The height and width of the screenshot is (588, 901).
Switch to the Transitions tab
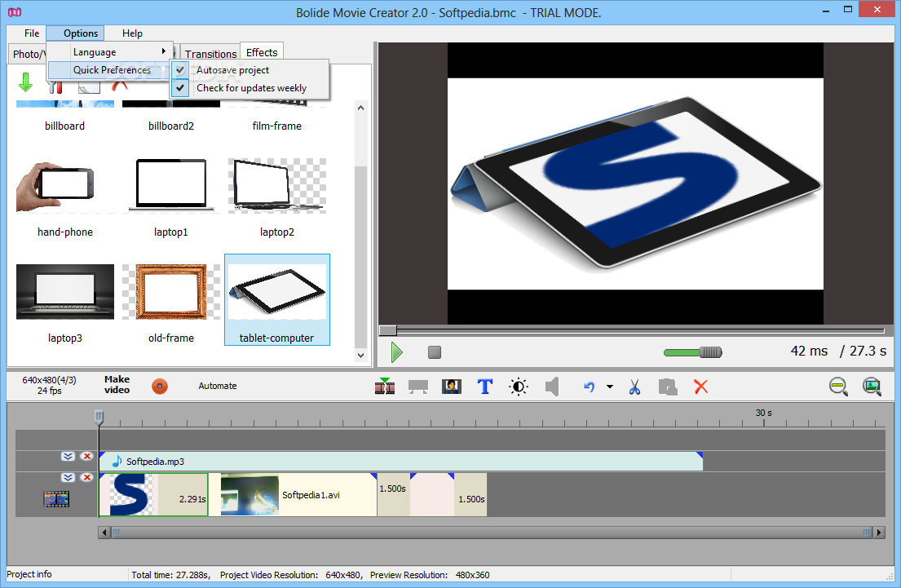coord(210,54)
